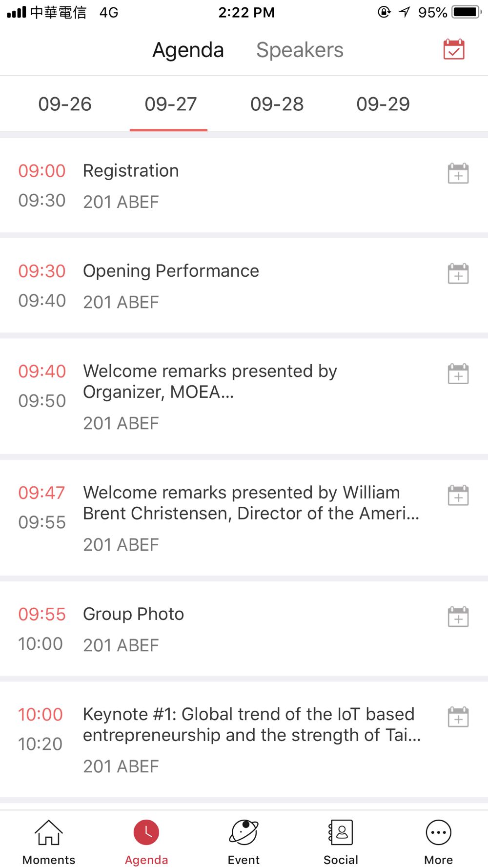Open Group Photo session entry
Image resolution: width=488 pixels, height=868 pixels.
(x=244, y=629)
